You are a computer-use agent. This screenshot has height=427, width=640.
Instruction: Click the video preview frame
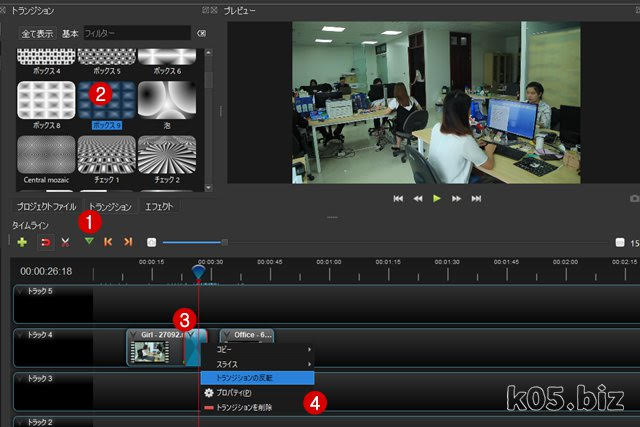click(x=436, y=102)
